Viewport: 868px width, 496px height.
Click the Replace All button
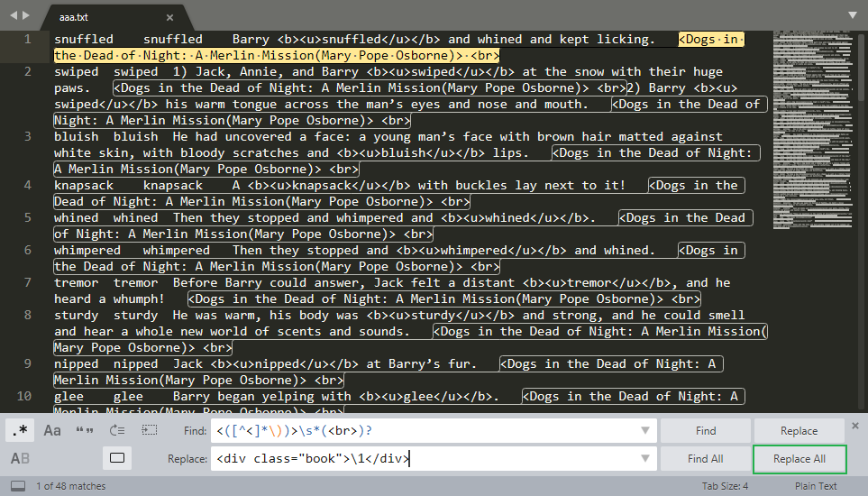click(x=799, y=459)
